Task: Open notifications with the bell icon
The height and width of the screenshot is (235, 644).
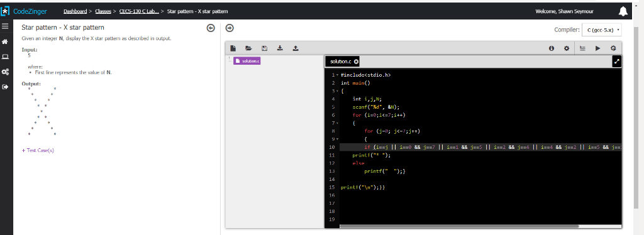Action: pos(623,11)
